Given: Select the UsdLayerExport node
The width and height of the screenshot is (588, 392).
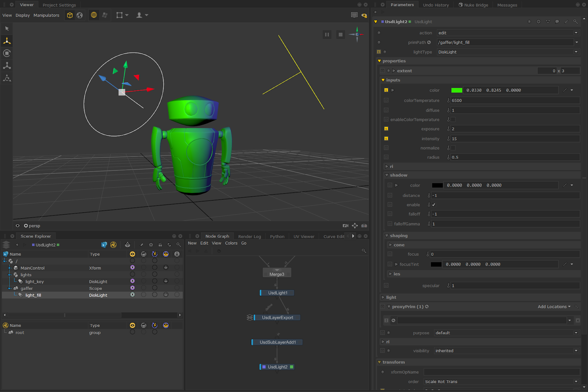Looking at the screenshot, I should pos(277,318).
